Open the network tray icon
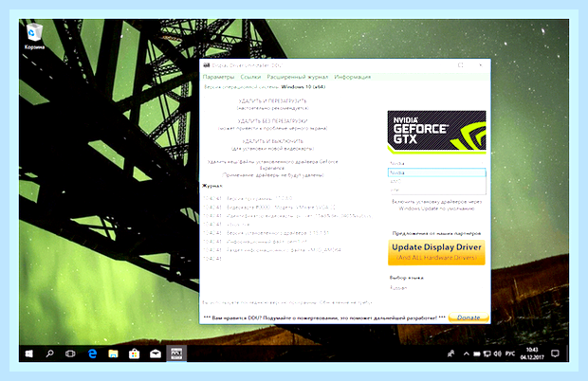This screenshot has height=381, width=588. click(487, 354)
